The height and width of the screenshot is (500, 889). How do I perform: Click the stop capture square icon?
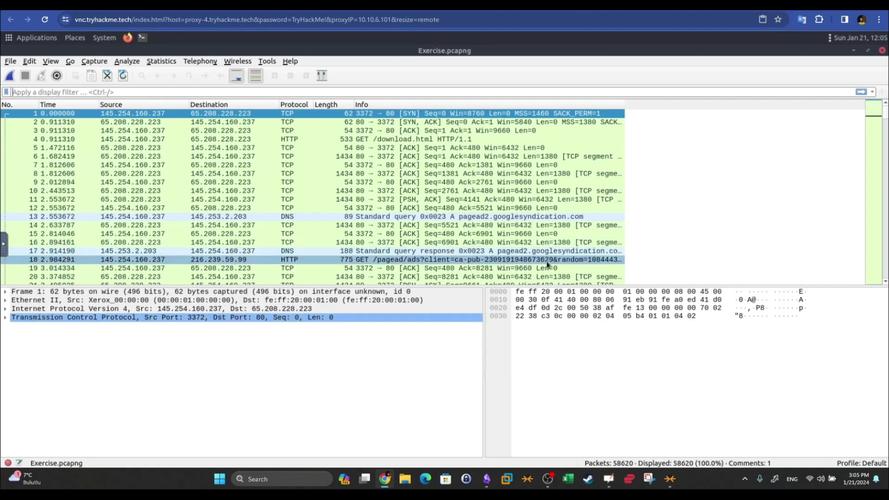pos(25,76)
